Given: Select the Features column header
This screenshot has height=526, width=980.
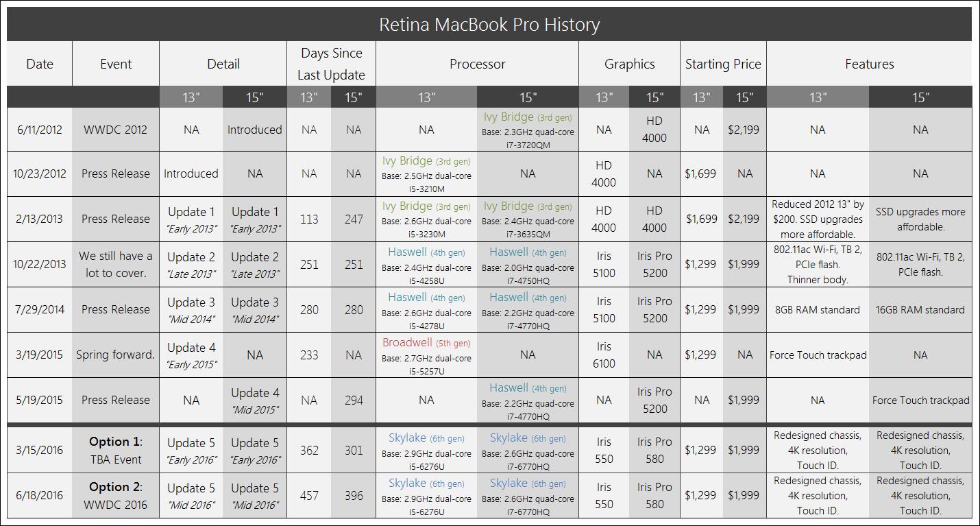Looking at the screenshot, I should 869,64.
